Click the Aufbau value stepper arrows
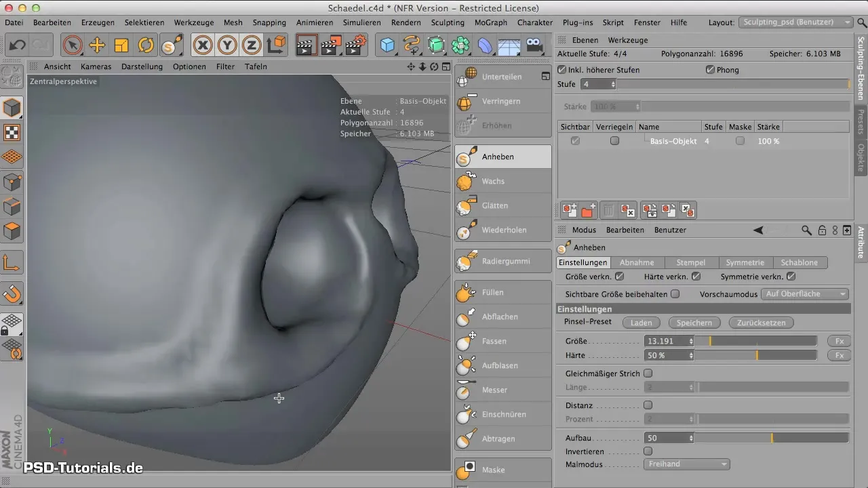Viewport: 868px width, 488px height. coord(691,439)
